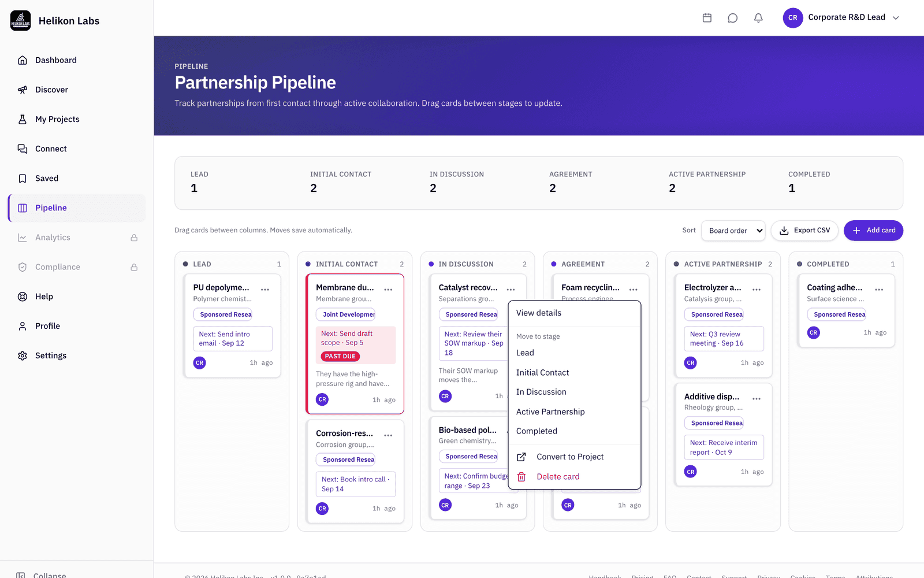Move card to Completed stage
Viewport: 924px width, 578px height.
575,431
